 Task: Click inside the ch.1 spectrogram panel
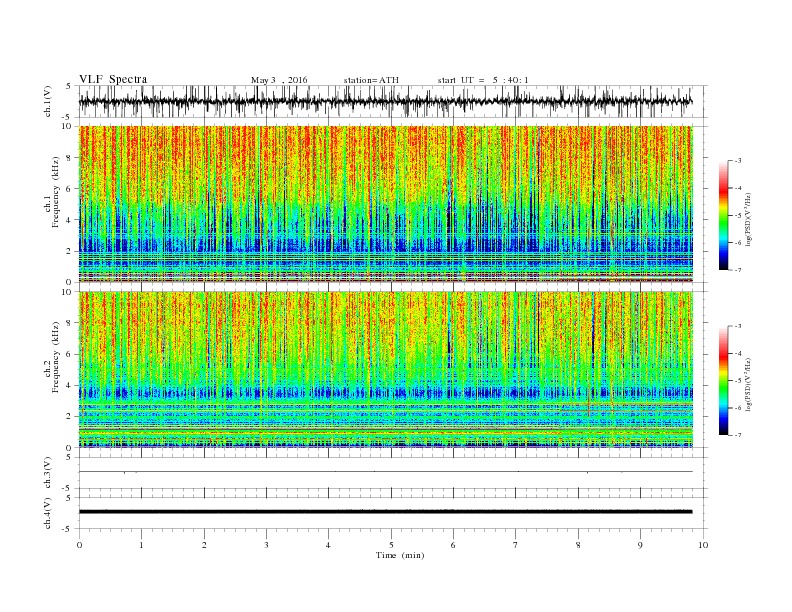click(385, 204)
